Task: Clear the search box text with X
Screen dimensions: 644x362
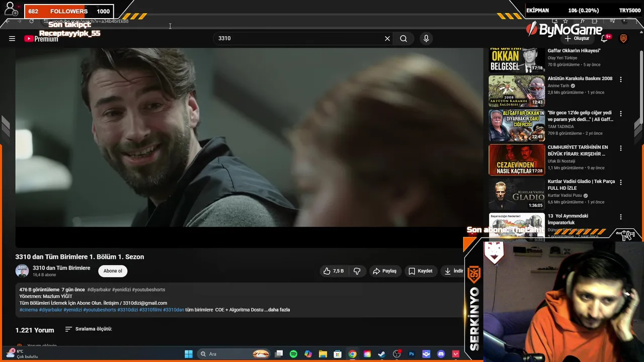Action: tap(387, 38)
